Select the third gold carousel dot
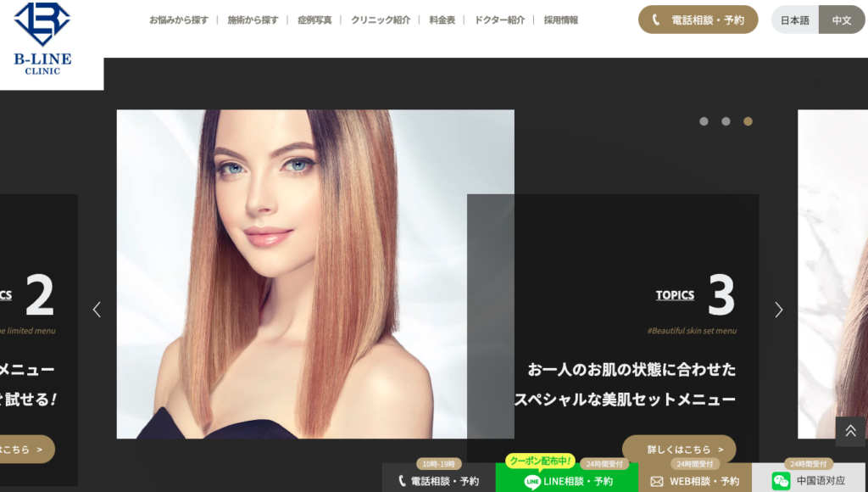The image size is (868, 492). pos(748,121)
